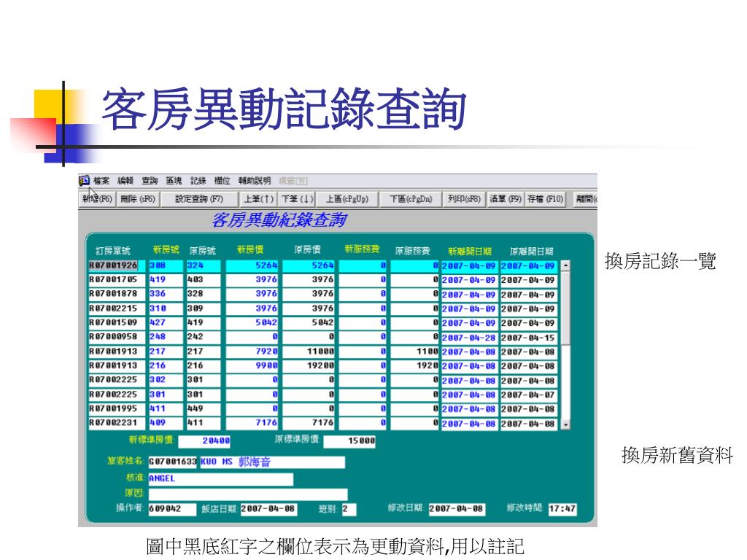Click the 修改時間 field showing 17:47
747x560 pixels.
click(x=562, y=509)
